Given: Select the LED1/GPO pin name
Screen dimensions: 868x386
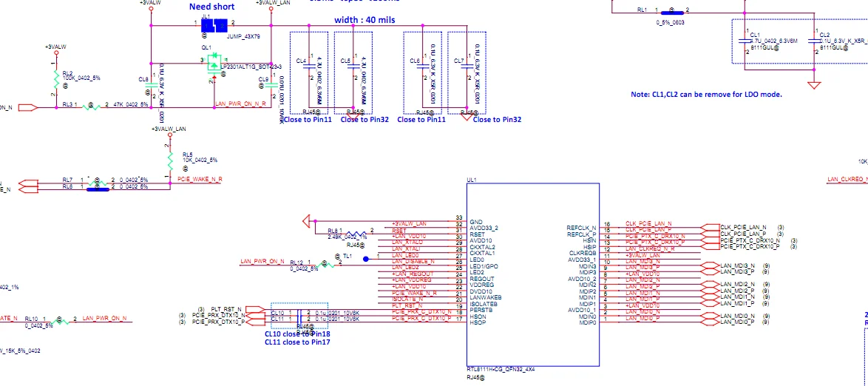Looking at the screenshot, I should [484, 265].
